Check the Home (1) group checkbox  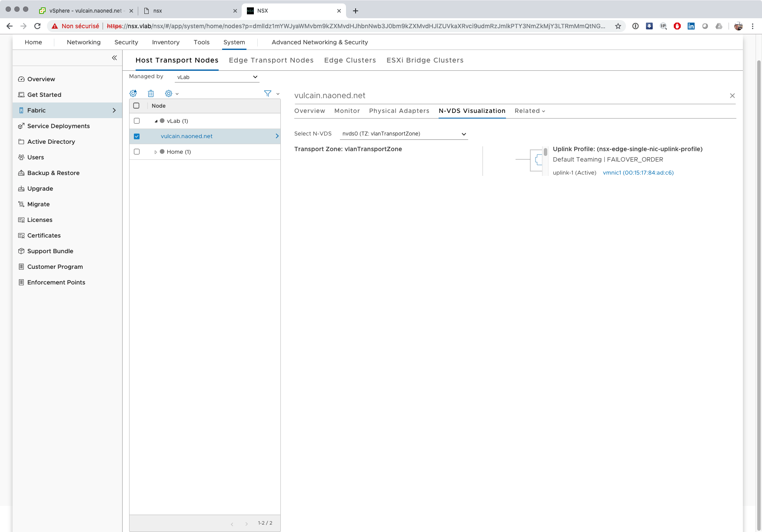click(136, 152)
